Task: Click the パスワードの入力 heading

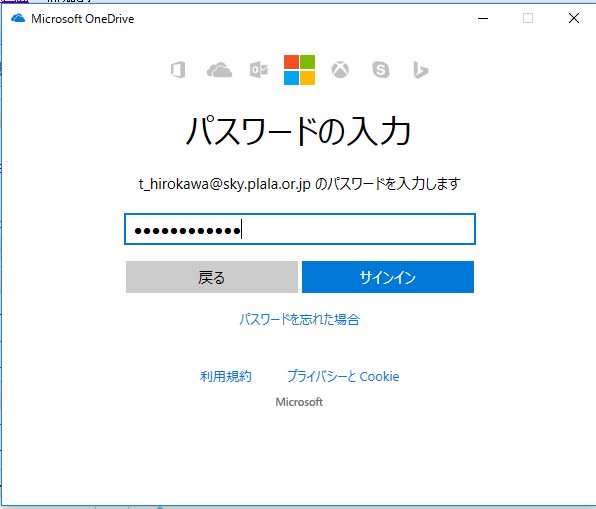Action: tap(298, 132)
